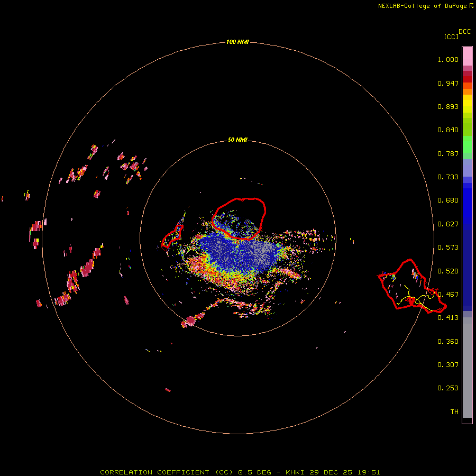Image resolution: width=476 pixels, height=476 pixels.
Task: Click the large red island outline at far right
Action: (412, 286)
